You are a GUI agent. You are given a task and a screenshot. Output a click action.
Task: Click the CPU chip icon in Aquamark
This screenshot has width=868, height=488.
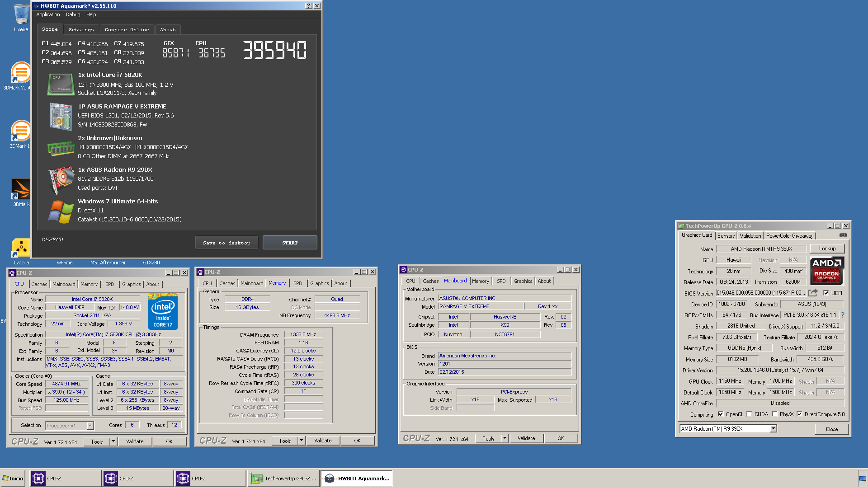click(61, 84)
